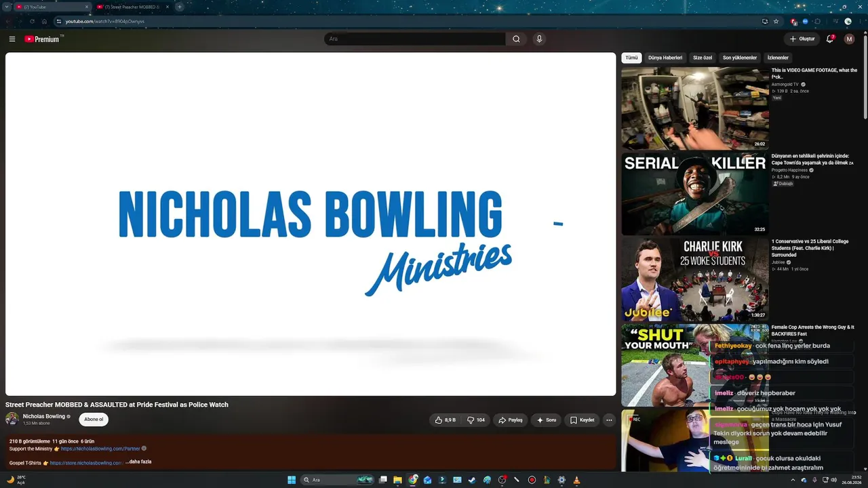Show hidden system tray icons
The height and width of the screenshot is (488, 868).
pos(793,480)
